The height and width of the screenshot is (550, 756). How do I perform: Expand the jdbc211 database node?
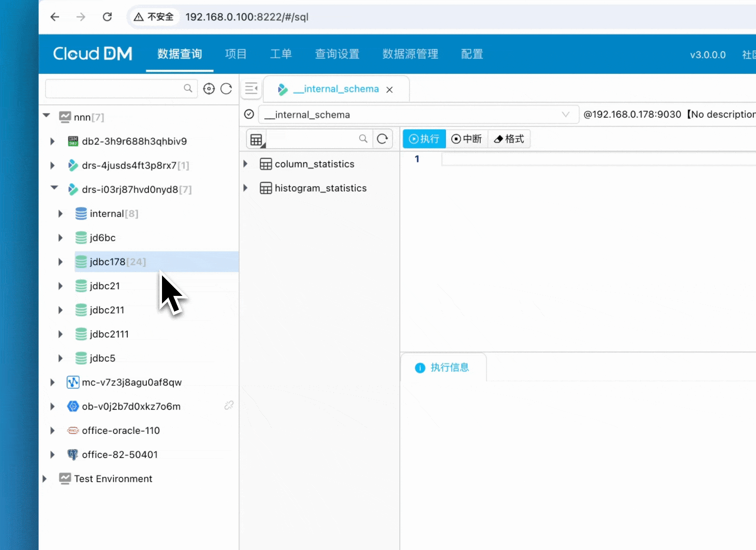pos(60,310)
